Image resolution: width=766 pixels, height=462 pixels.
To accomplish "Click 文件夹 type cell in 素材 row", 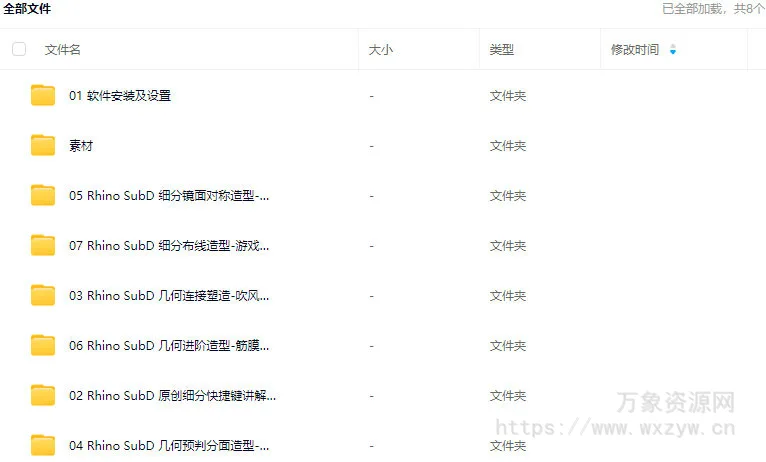I will coord(508,146).
